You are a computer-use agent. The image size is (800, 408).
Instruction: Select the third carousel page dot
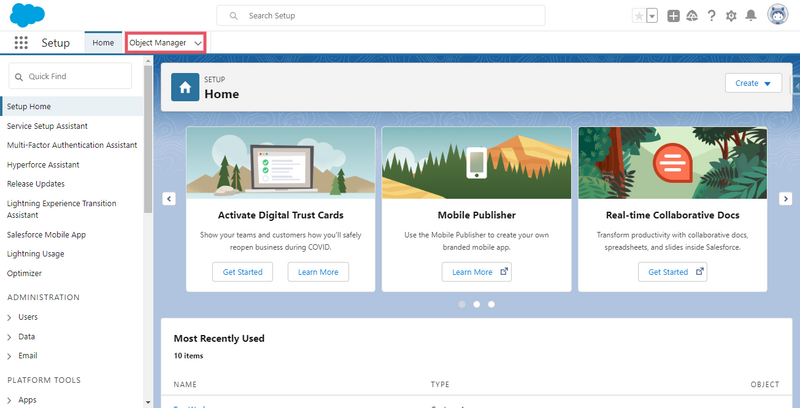[491, 304]
